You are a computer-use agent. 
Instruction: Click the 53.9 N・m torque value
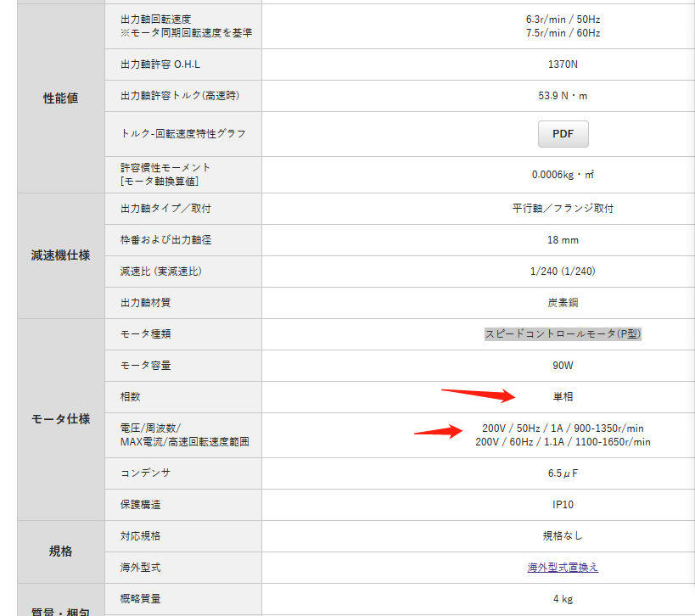[563, 95]
